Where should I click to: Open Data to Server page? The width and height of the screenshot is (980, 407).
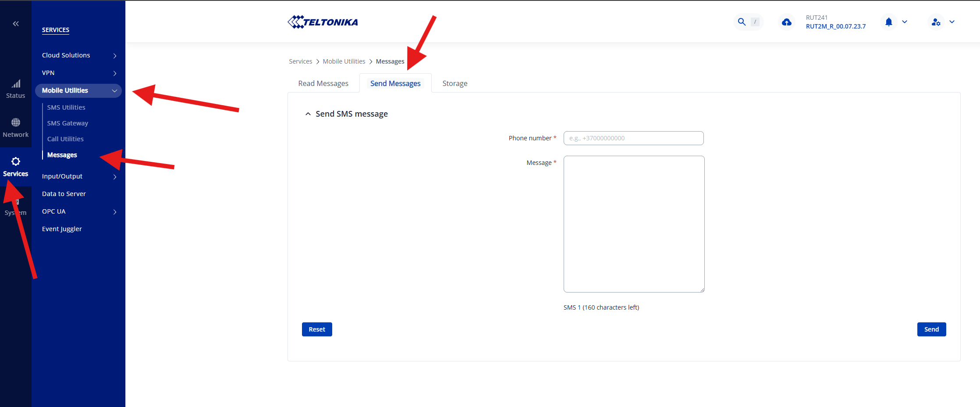pyautogui.click(x=64, y=194)
